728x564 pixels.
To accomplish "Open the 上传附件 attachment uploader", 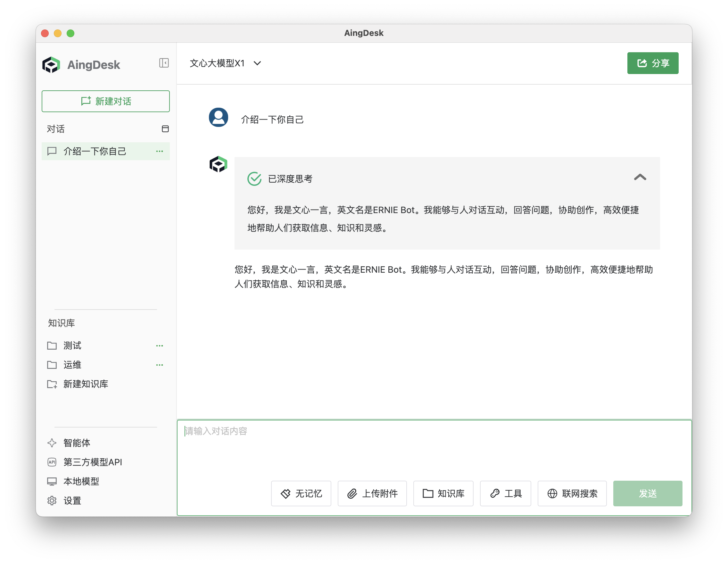I will 372,494.
